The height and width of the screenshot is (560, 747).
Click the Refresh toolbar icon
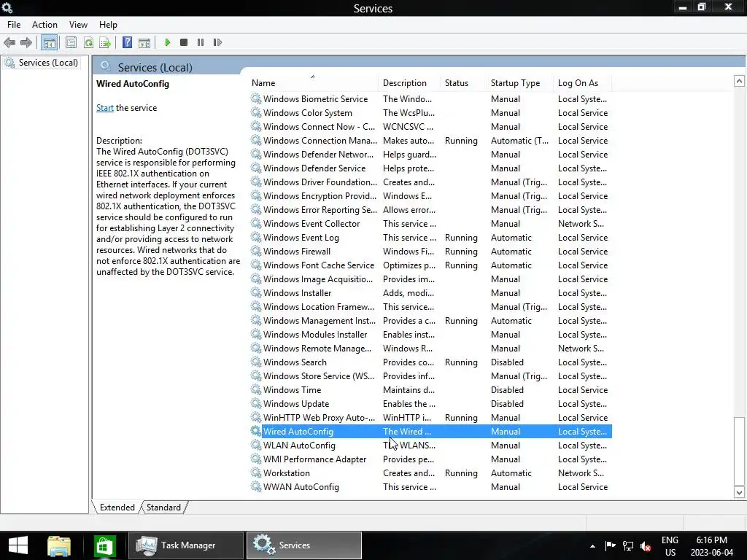(x=88, y=42)
